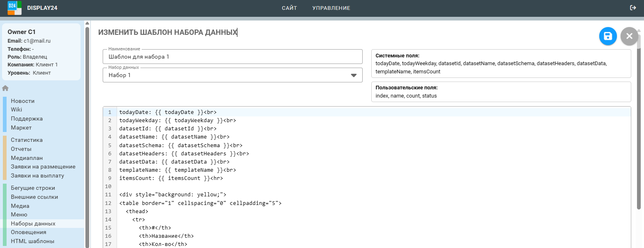
Task: Click the gray close X button
Action: (629, 36)
